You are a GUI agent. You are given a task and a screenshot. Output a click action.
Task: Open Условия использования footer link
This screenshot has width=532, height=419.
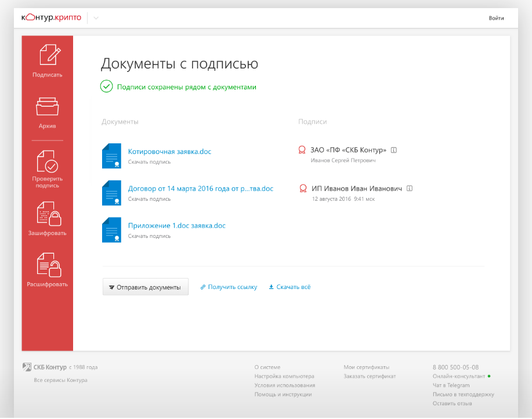(x=285, y=385)
